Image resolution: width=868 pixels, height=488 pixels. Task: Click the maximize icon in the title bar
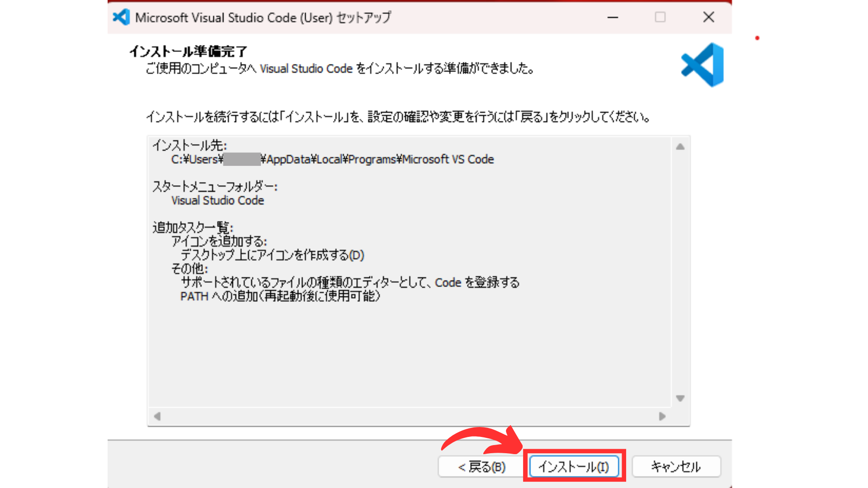[660, 17]
